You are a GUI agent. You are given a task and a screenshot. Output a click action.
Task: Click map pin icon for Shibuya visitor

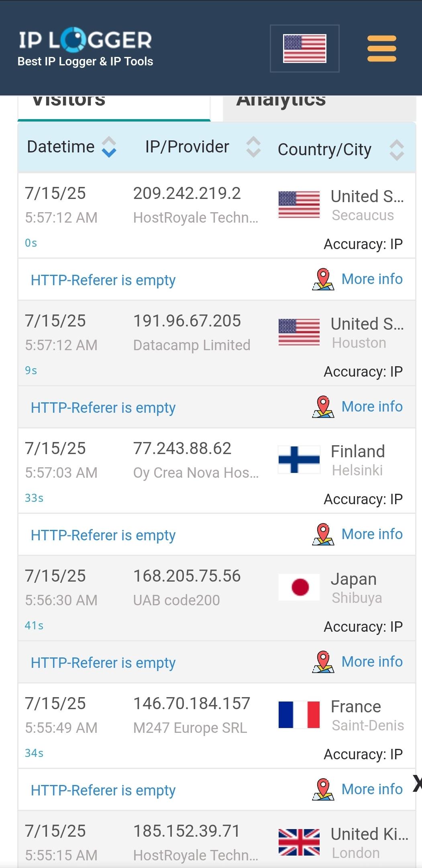[x=323, y=662]
